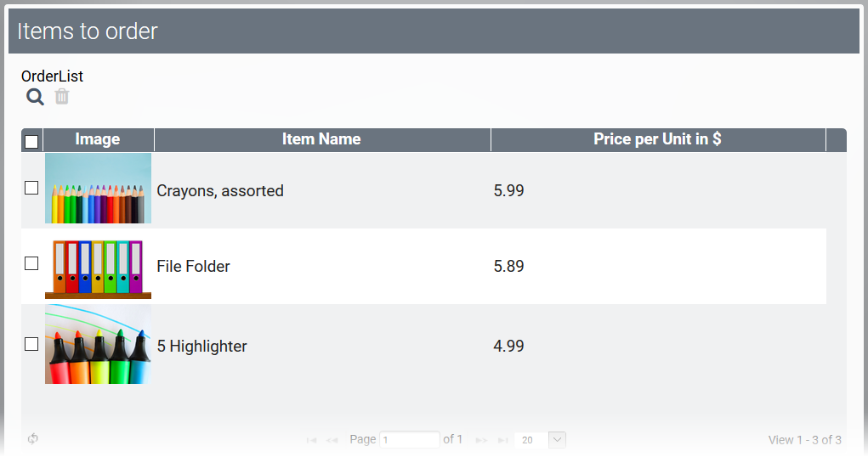Open the rows-per-page dropdown

[557, 440]
